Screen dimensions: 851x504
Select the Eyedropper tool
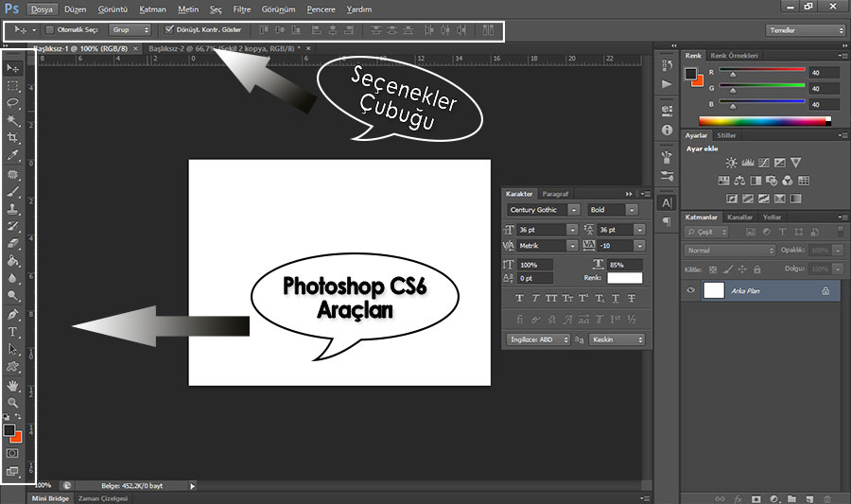(12, 155)
